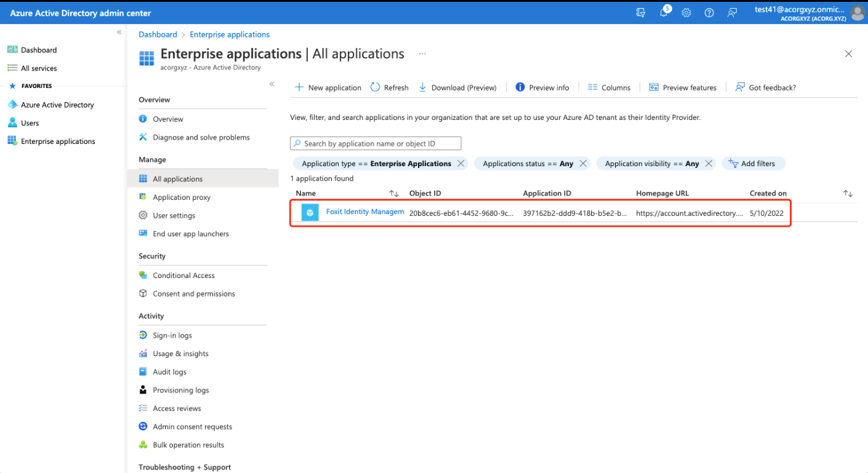Collapse the left navigation sidebar
This screenshot has height=473, width=868.
(x=119, y=32)
